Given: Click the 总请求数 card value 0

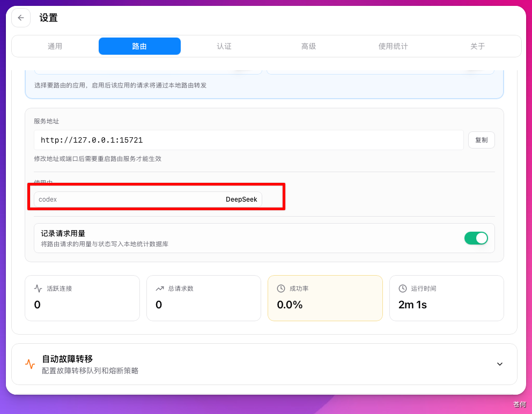Looking at the screenshot, I should coord(159,305).
